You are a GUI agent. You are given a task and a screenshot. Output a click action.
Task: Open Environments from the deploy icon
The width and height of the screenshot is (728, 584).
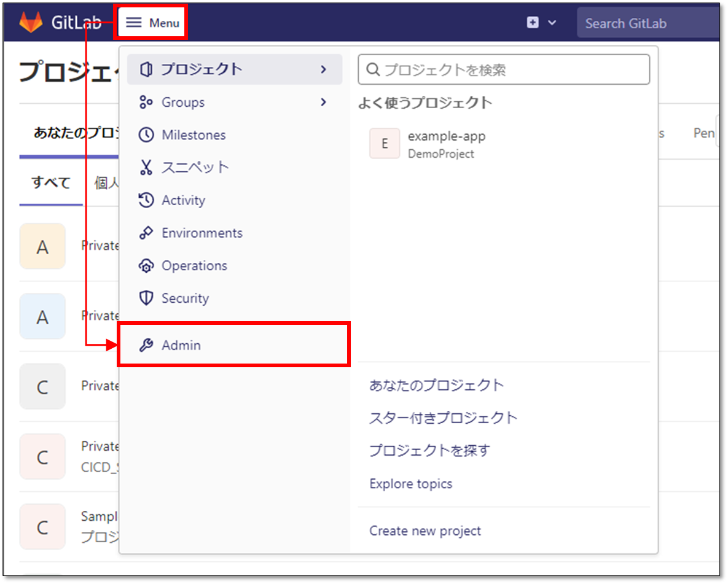(146, 233)
